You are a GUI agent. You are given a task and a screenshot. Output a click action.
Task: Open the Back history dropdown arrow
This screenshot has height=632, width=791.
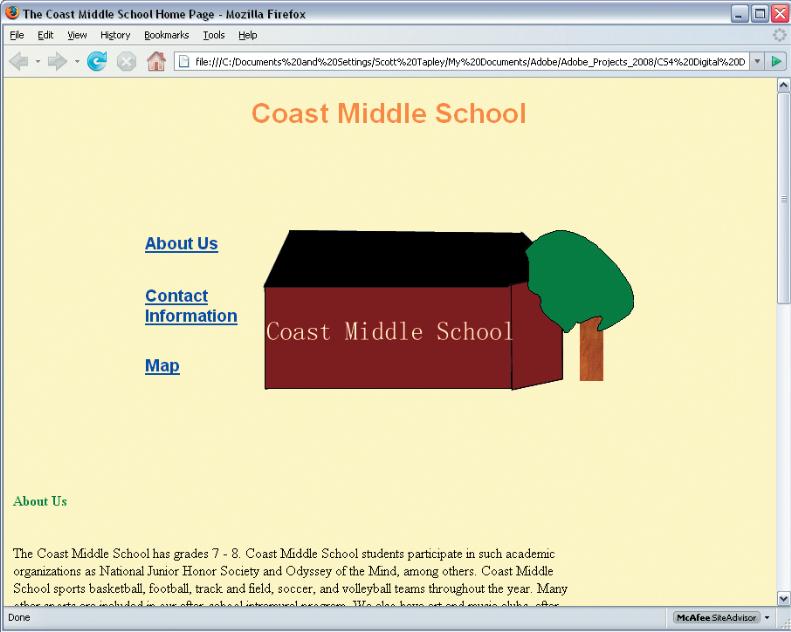(38, 62)
